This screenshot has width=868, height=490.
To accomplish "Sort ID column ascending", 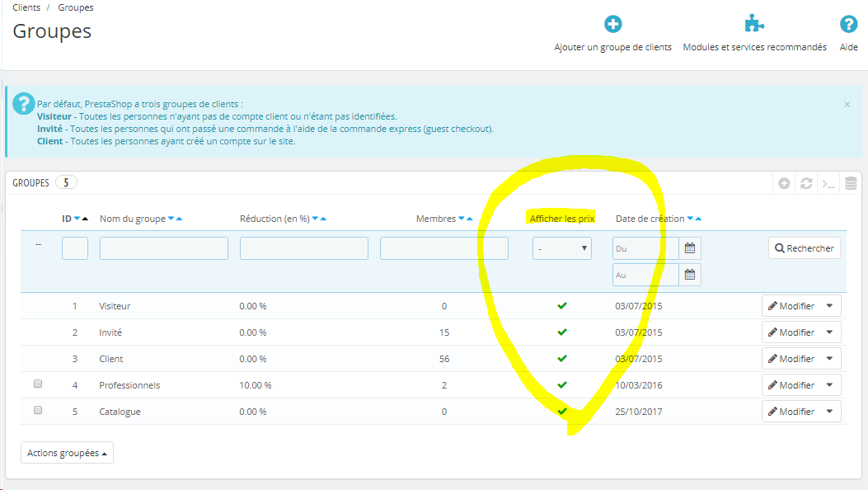I will [x=85, y=219].
